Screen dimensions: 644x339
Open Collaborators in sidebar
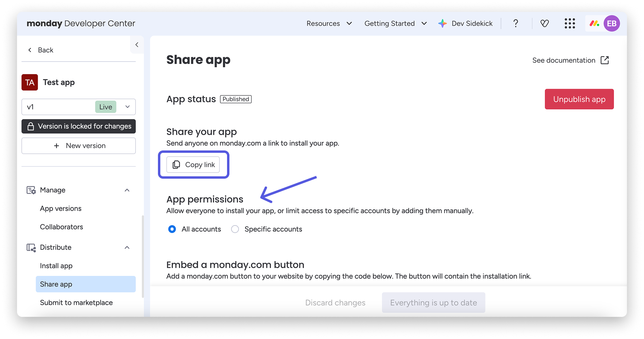[61, 227]
